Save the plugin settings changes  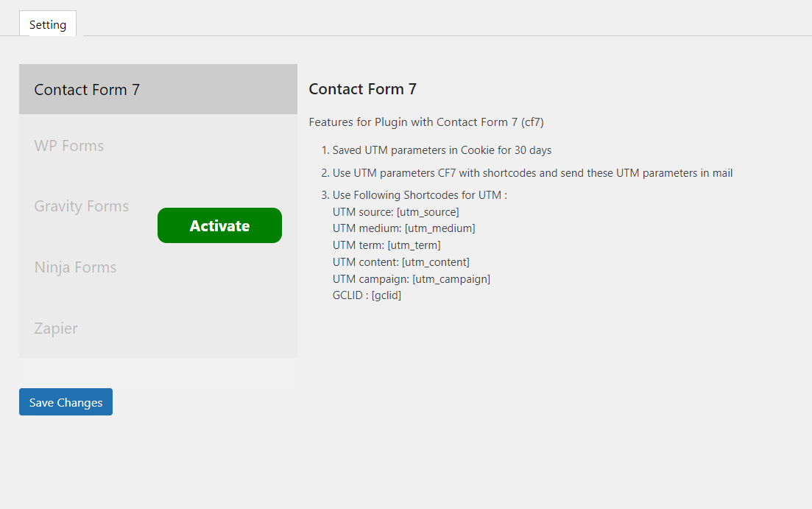(x=66, y=402)
